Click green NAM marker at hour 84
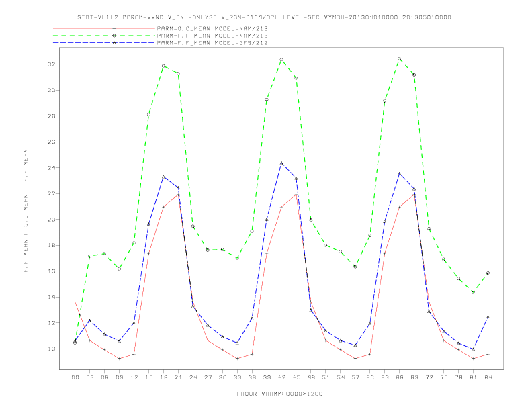Viewport: 532px width, 411px height. 488,273
